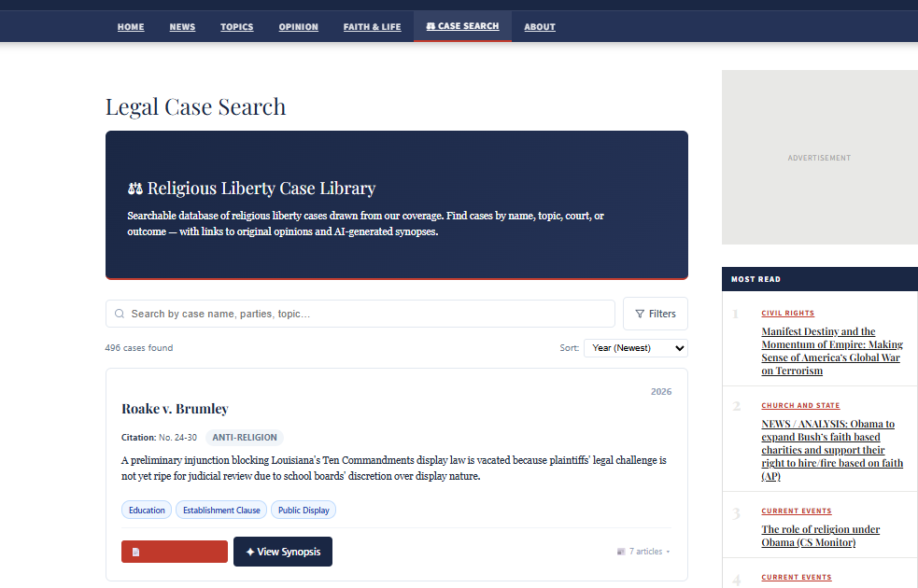Click the magnifier icon in the search bar
Viewport: 918px width, 588px height.
[x=120, y=314]
